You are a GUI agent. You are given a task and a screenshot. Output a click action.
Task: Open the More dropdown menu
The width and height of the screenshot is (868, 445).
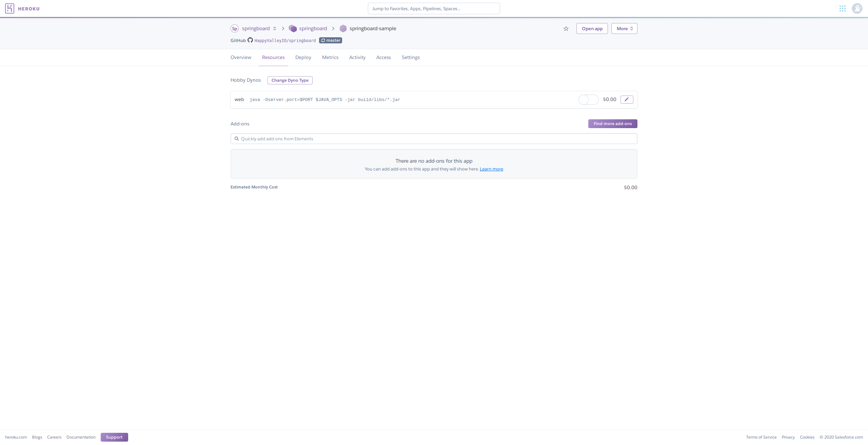(624, 28)
